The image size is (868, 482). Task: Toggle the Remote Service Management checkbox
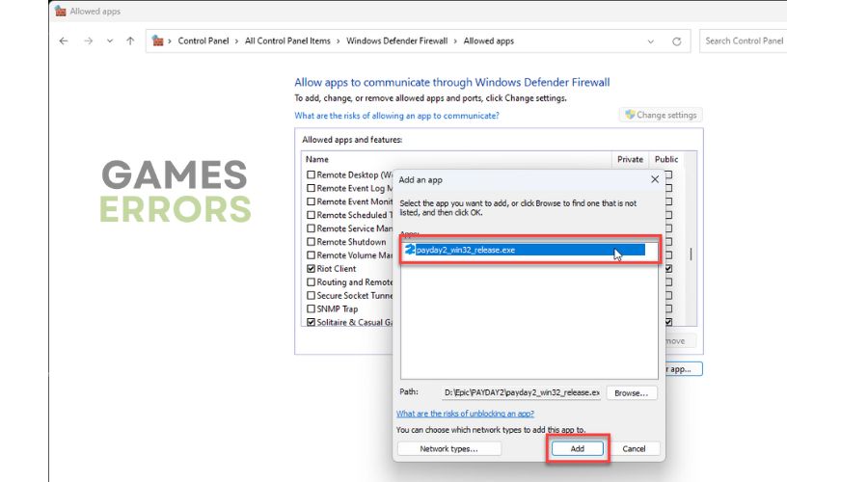tap(311, 228)
